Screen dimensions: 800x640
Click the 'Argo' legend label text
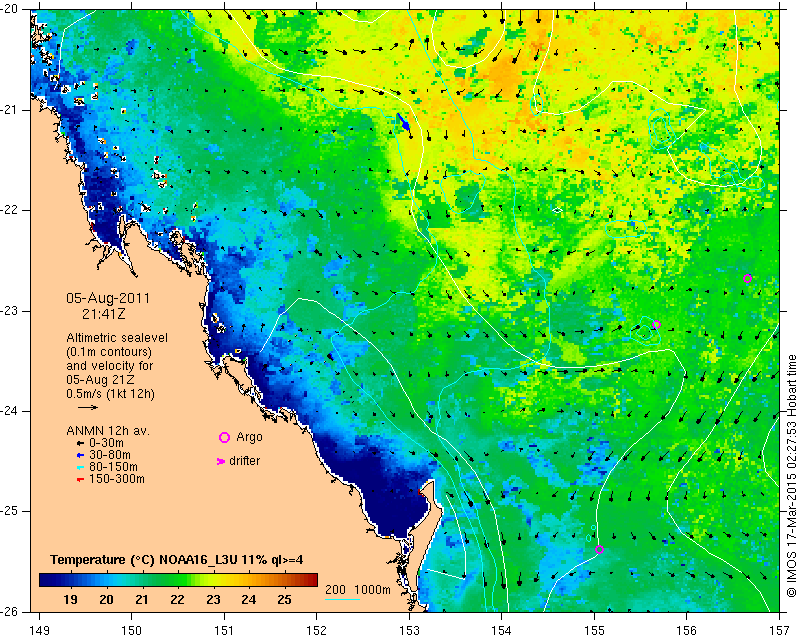pyautogui.click(x=249, y=437)
